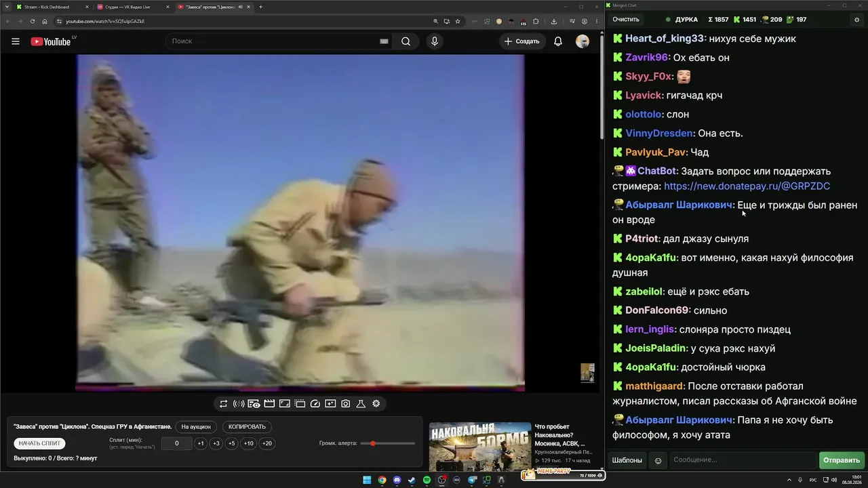
Task: Click the Сообщение chat message field
Action: click(743, 460)
